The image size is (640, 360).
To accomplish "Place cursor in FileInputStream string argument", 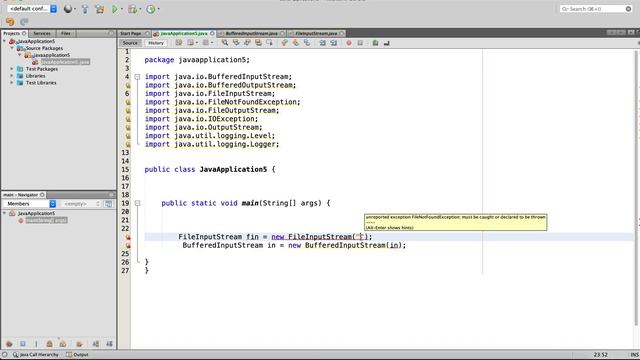I will point(360,237).
